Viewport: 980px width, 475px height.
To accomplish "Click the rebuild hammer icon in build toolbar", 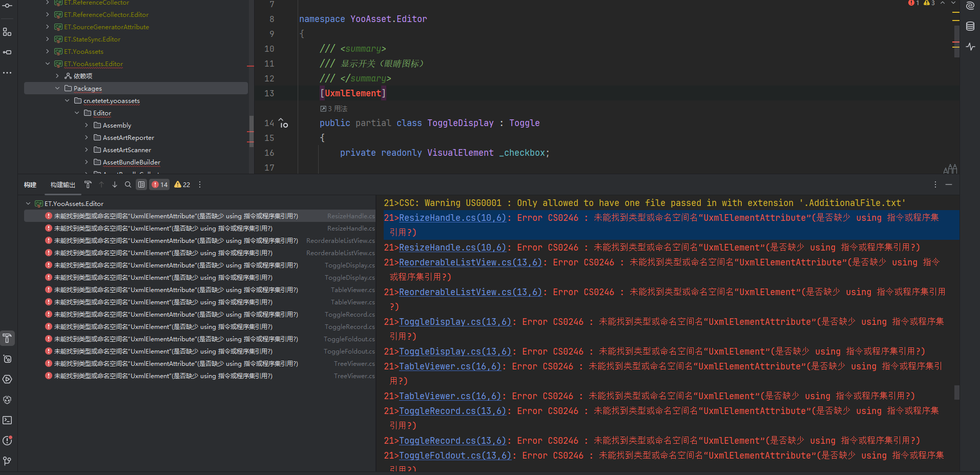I will coord(88,184).
